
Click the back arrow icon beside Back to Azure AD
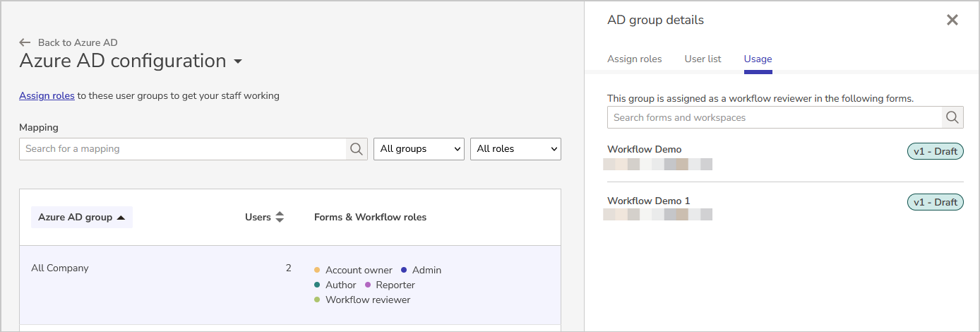click(x=25, y=42)
